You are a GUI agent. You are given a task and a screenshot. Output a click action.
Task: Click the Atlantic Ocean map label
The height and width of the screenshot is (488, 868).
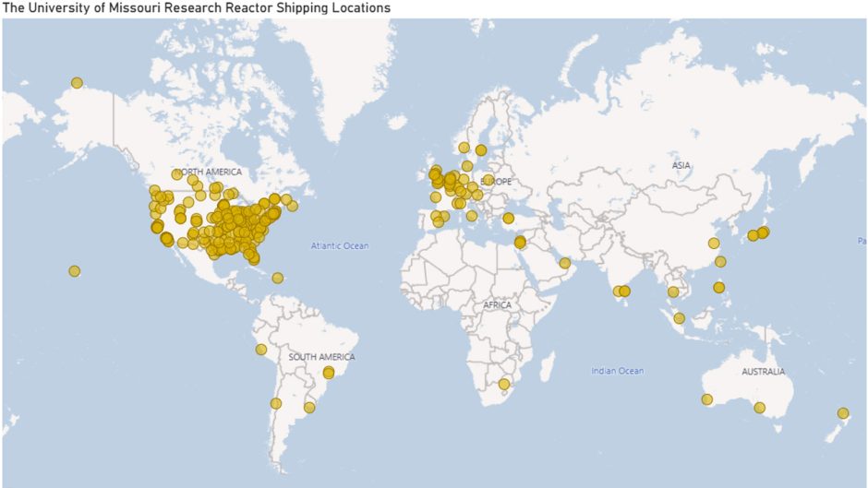pos(339,245)
